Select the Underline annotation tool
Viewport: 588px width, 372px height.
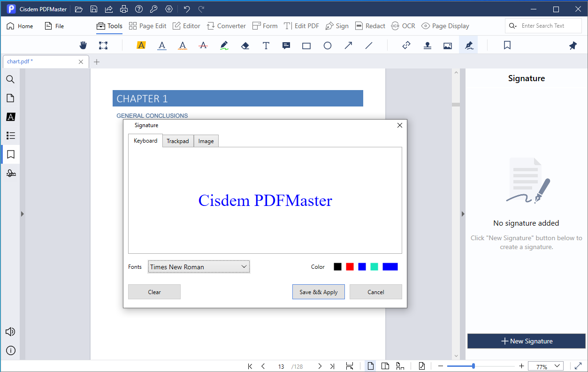coord(162,46)
